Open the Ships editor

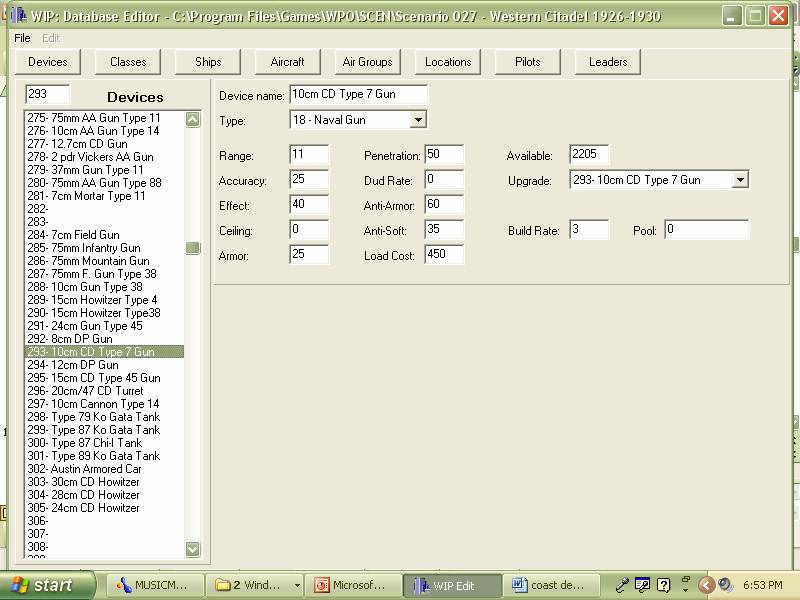coord(208,62)
